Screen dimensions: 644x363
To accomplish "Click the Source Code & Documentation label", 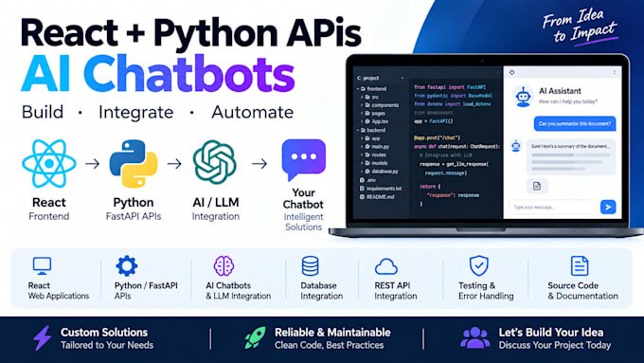I will point(582,291).
